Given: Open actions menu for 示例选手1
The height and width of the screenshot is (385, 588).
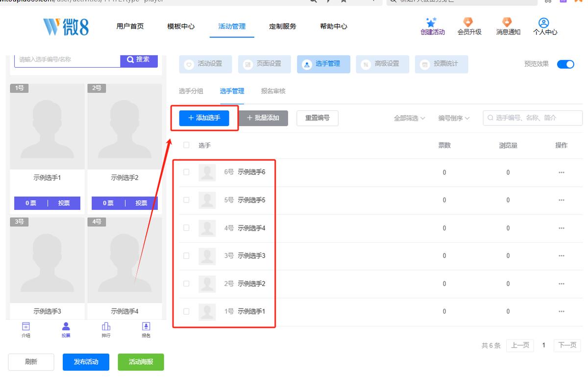Looking at the screenshot, I should pyautogui.click(x=561, y=311).
